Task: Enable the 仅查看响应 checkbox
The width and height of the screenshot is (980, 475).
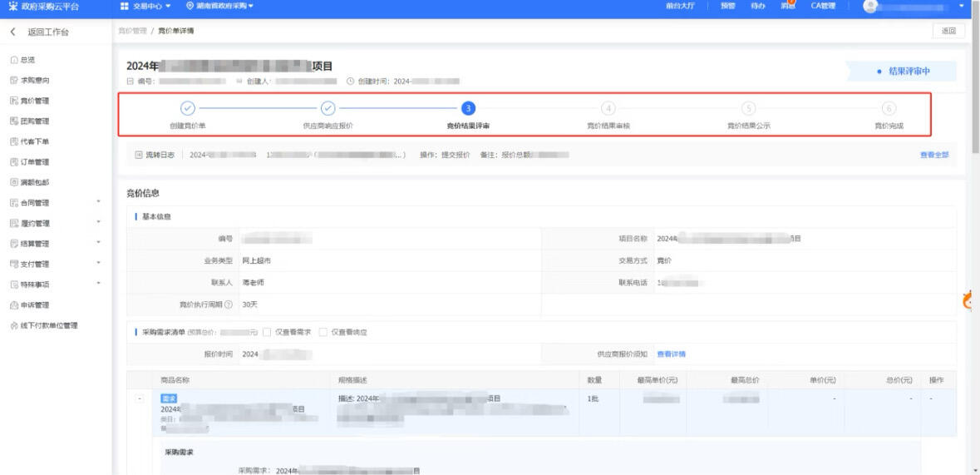Action: point(323,332)
